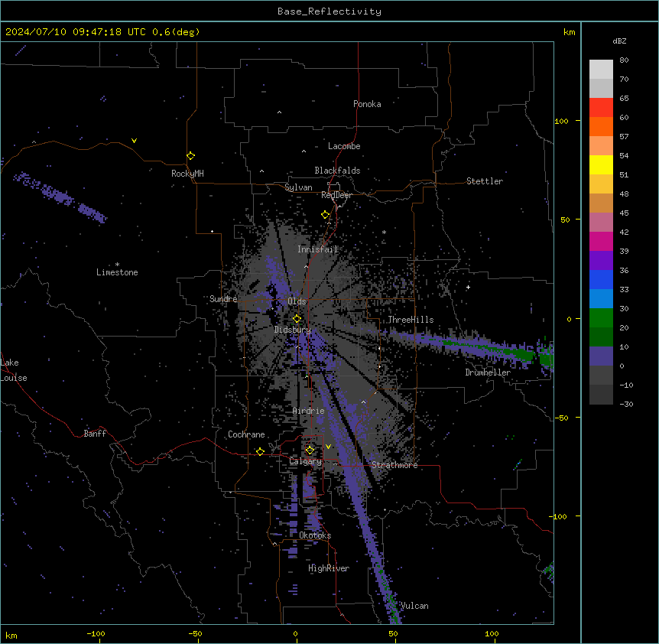Viewport: 659px width, 644px height.
Task: Click the Calgary city label
Action: (x=306, y=461)
